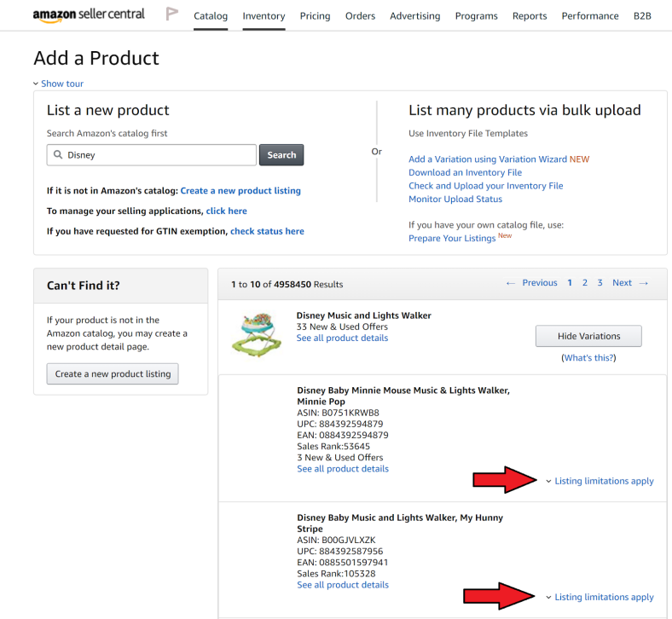Open the Inventory menu
The width and height of the screenshot is (672, 619).
point(264,16)
